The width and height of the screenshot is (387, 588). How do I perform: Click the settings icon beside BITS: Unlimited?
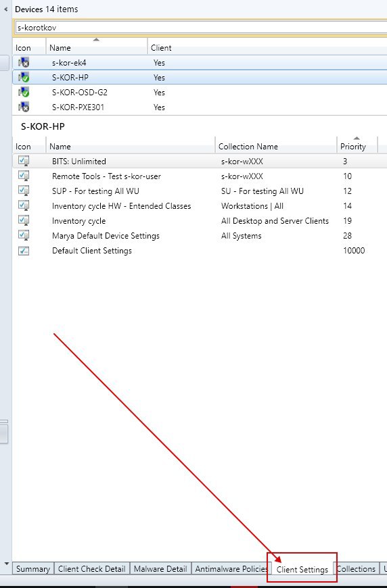tap(24, 161)
